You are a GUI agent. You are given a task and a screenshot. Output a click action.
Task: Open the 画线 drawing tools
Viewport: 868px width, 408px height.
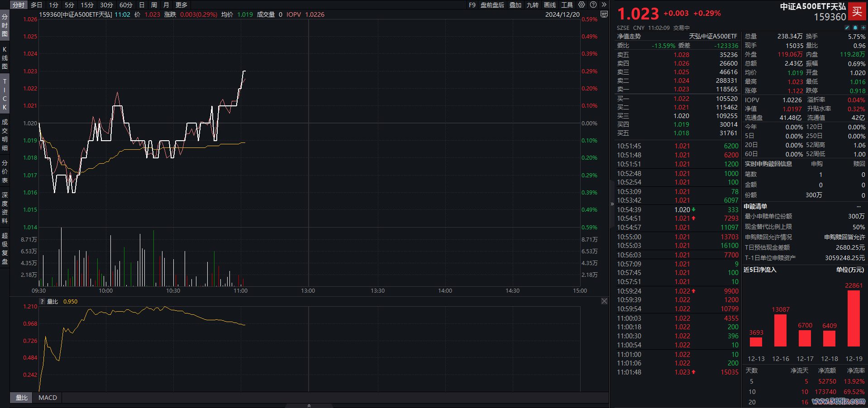click(x=550, y=5)
